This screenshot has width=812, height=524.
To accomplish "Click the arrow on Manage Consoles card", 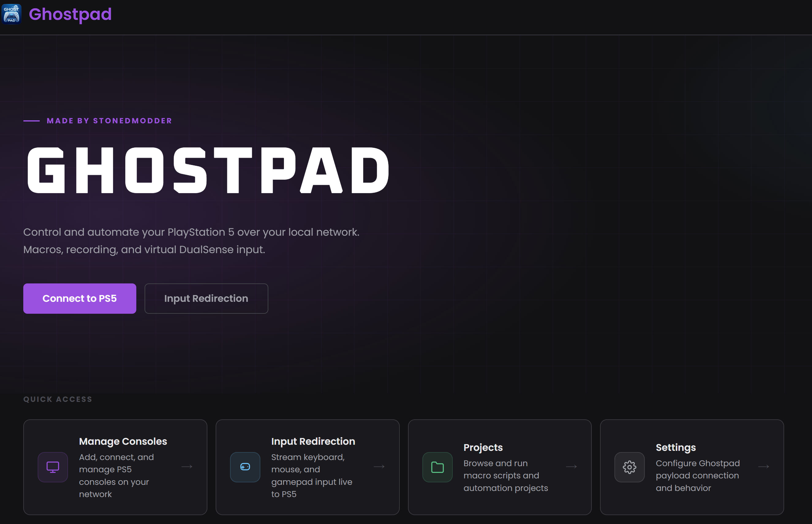I will click(187, 466).
